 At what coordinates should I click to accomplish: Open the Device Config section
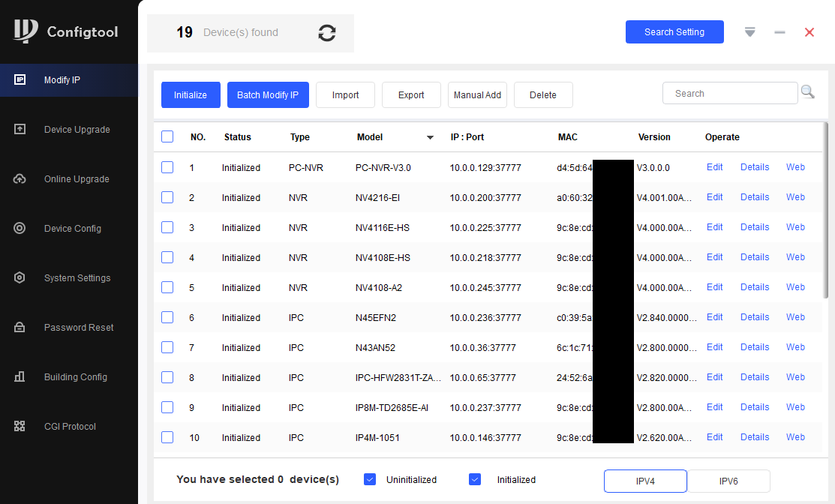[x=69, y=228]
